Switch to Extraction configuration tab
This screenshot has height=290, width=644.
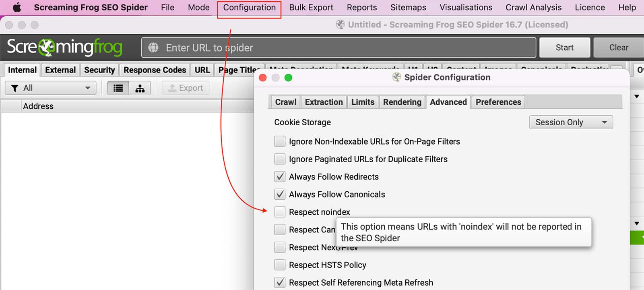(324, 102)
